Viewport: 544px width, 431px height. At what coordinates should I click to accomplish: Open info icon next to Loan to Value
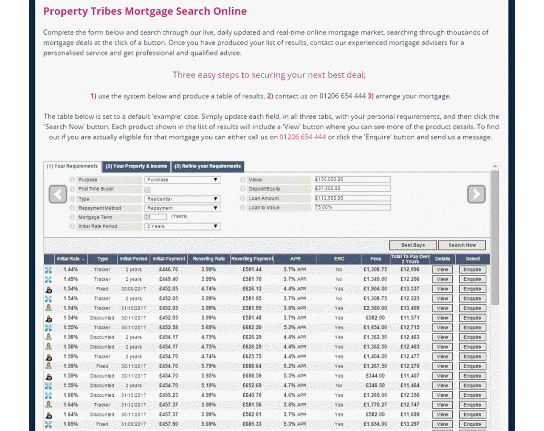click(243, 208)
